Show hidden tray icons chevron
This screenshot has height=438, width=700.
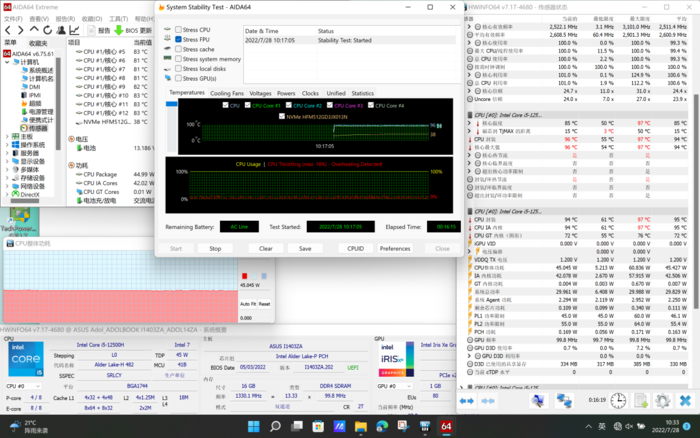pyautogui.click(x=588, y=426)
